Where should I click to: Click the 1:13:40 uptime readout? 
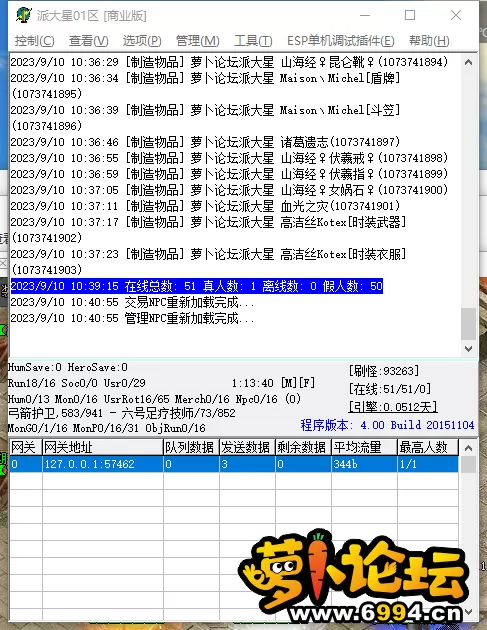point(252,383)
